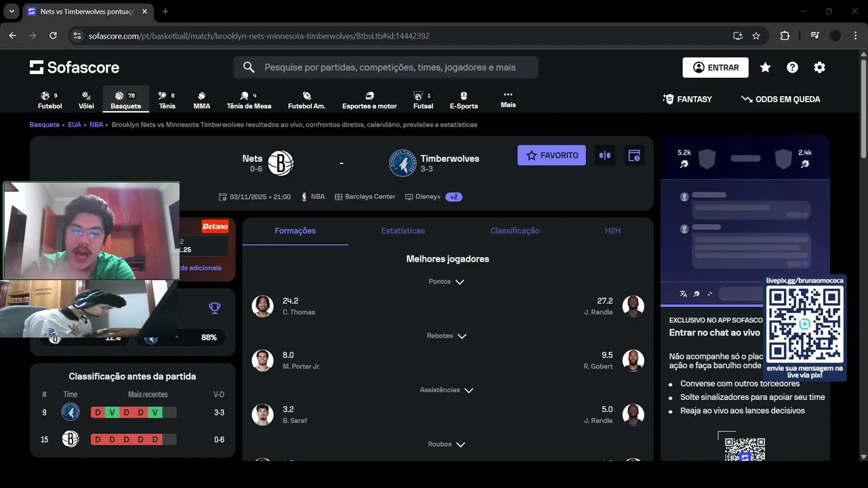Screen dimensions: 868x488
Task: Open the Tênis sport category
Action: pos(167,100)
